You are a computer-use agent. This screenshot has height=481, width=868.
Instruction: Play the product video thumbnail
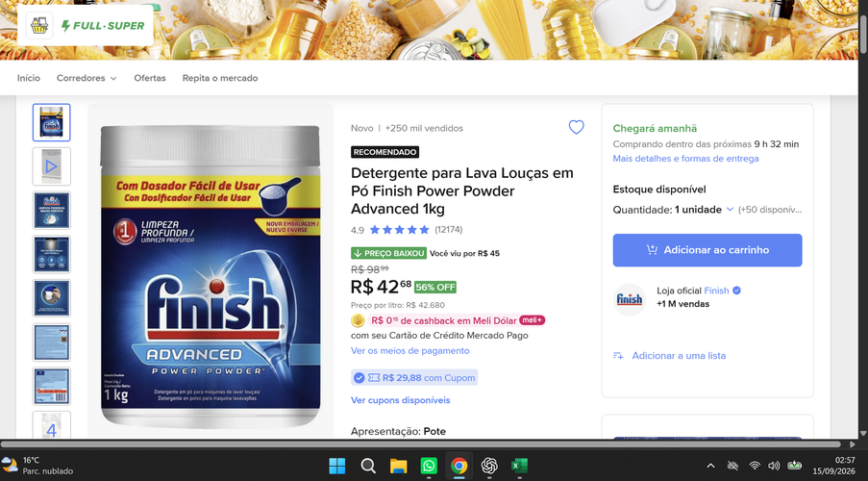click(52, 166)
